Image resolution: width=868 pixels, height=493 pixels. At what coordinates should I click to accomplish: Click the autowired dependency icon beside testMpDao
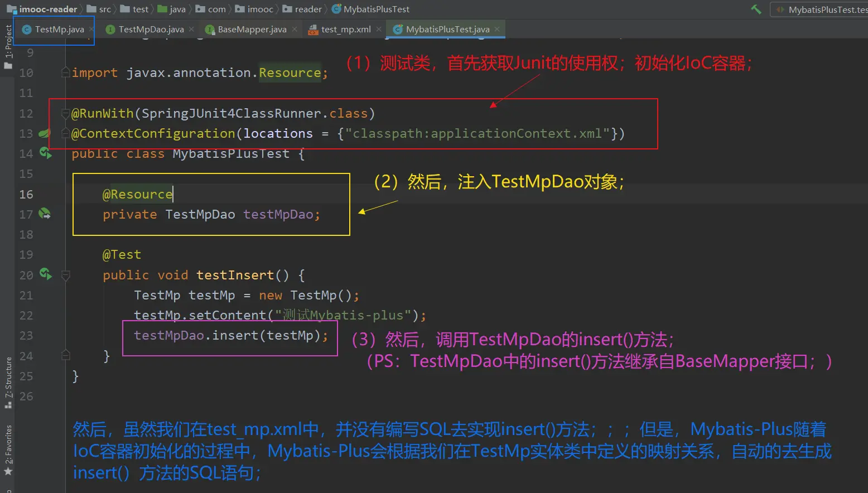[x=45, y=214]
